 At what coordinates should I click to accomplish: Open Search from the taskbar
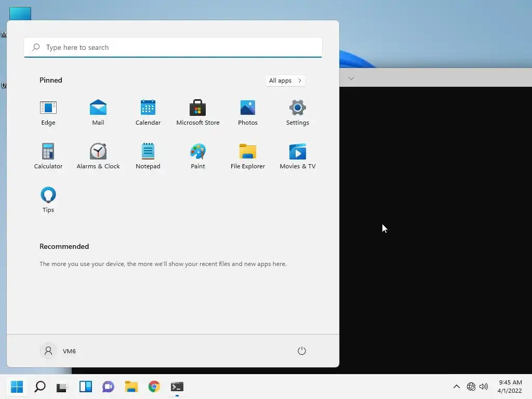40,387
